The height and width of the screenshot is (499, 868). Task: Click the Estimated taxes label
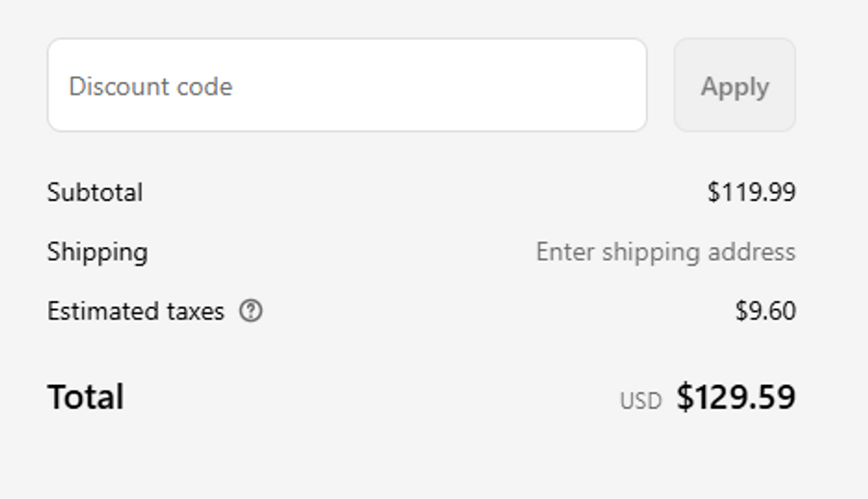(x=135, y=312)
